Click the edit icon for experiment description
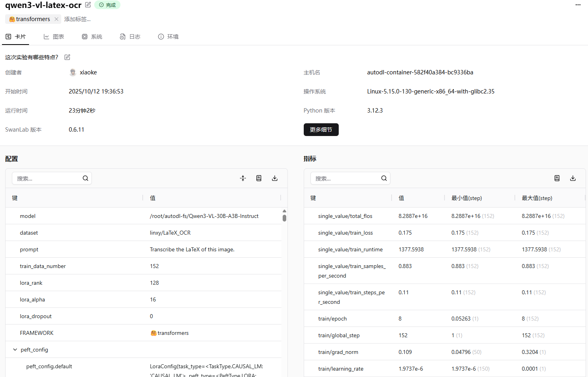This screenshot has width=588, height=377. (67, 57)
